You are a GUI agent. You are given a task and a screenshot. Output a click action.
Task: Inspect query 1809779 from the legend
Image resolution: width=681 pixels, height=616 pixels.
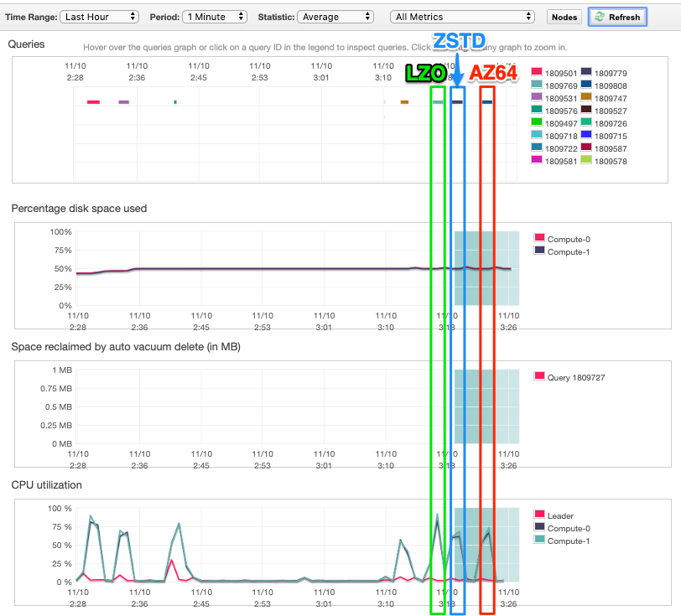tap(610, 73)
